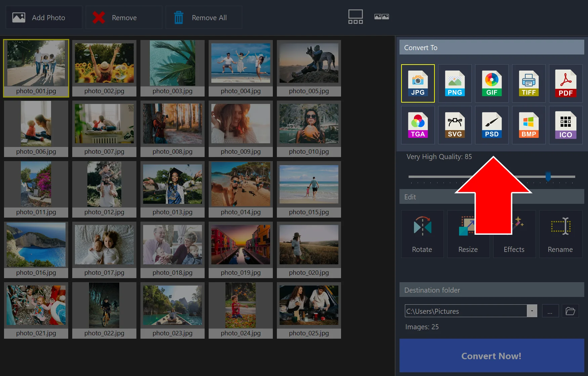Select the beach jump photo_004.jpg
The height and width of the screenshot is (376, 588).
pos(241,68)
